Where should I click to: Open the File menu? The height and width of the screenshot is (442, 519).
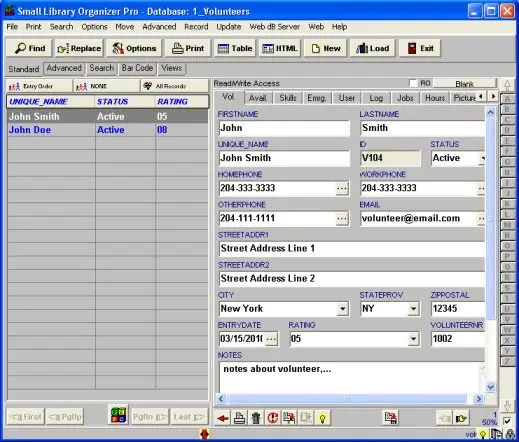coord(12,27)
